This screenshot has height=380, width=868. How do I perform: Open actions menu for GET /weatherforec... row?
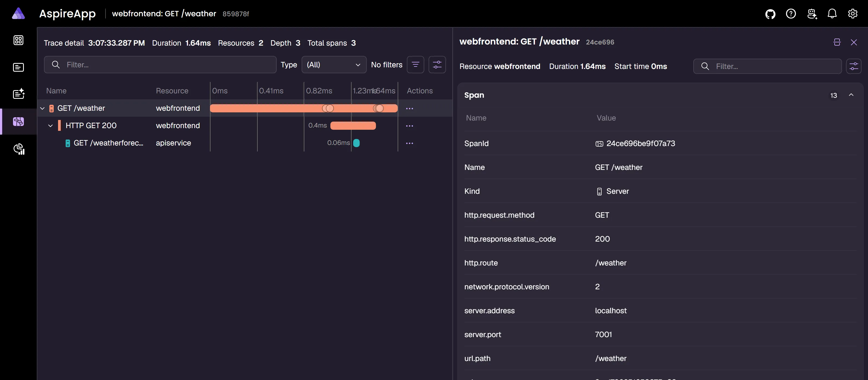[x=409, y=143]
